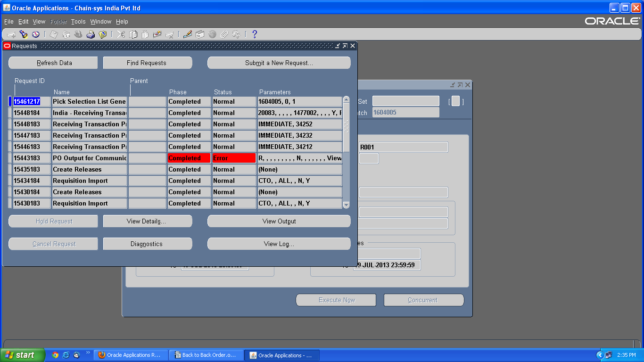
Task: Switch to Back to Back Order taskbar window
Action: point(206,355)
